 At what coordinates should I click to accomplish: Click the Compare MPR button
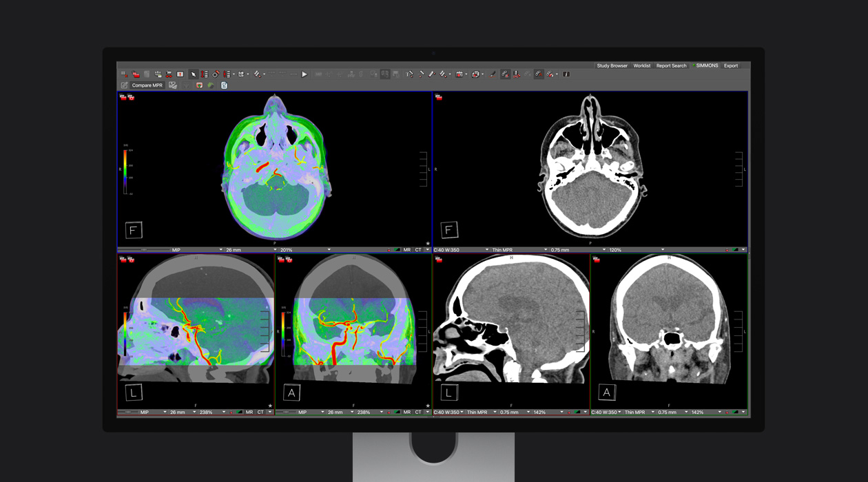[x=147, y=85]
